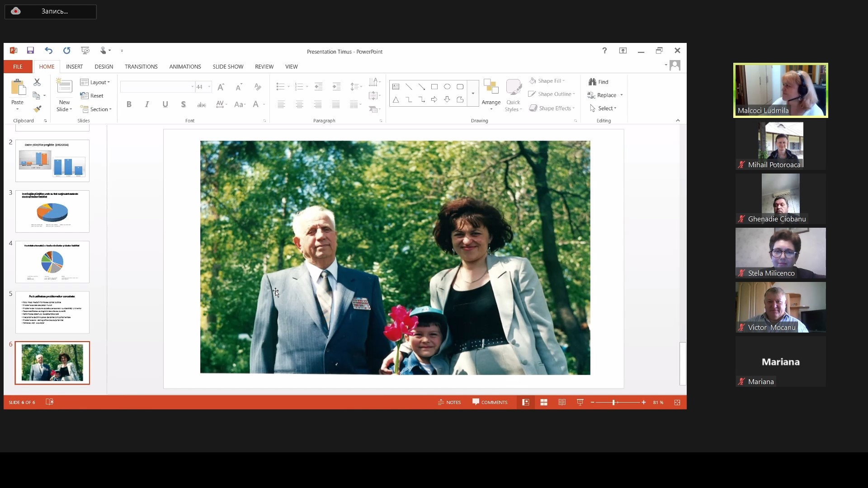Click the Format Painter brush

pyautogui.click(x=37, y=109)
